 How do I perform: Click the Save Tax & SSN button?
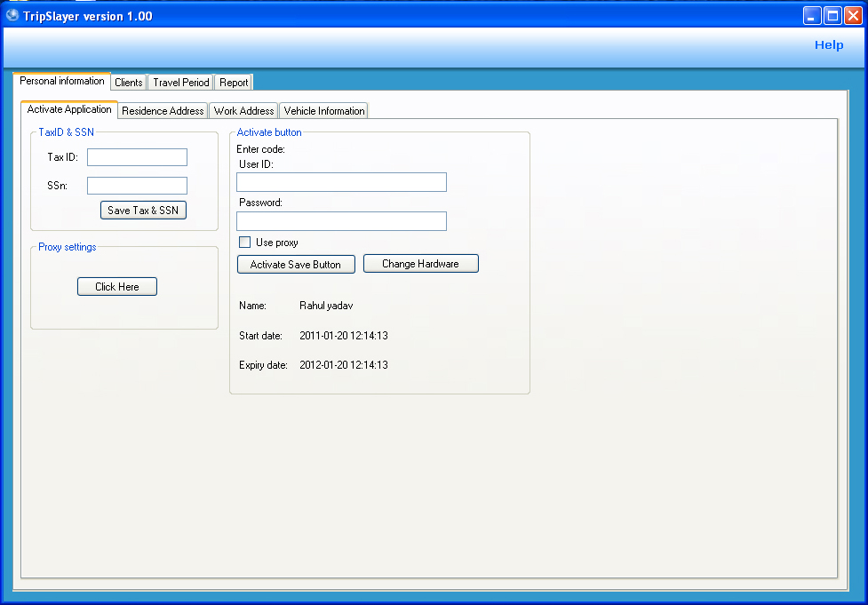click(143, 211)
